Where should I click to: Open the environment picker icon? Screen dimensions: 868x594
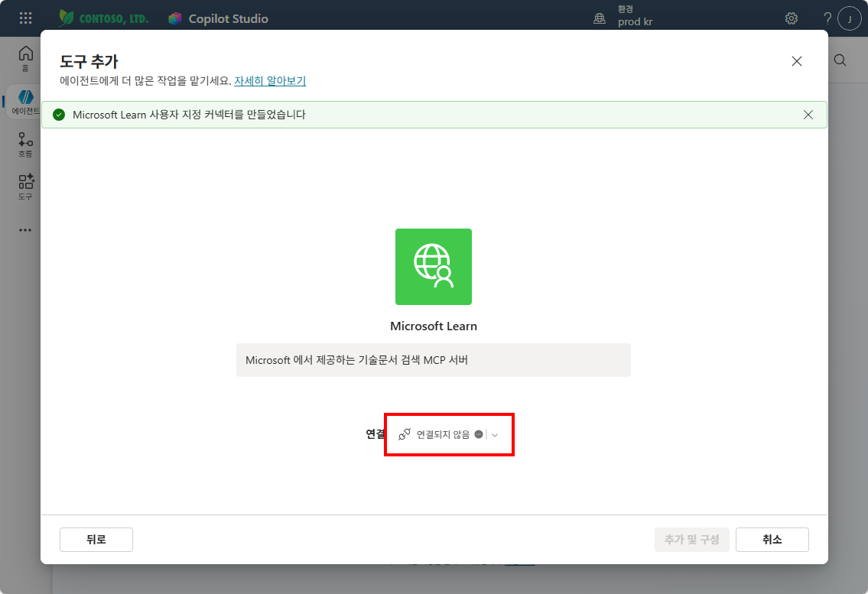(x=600, y=18)
